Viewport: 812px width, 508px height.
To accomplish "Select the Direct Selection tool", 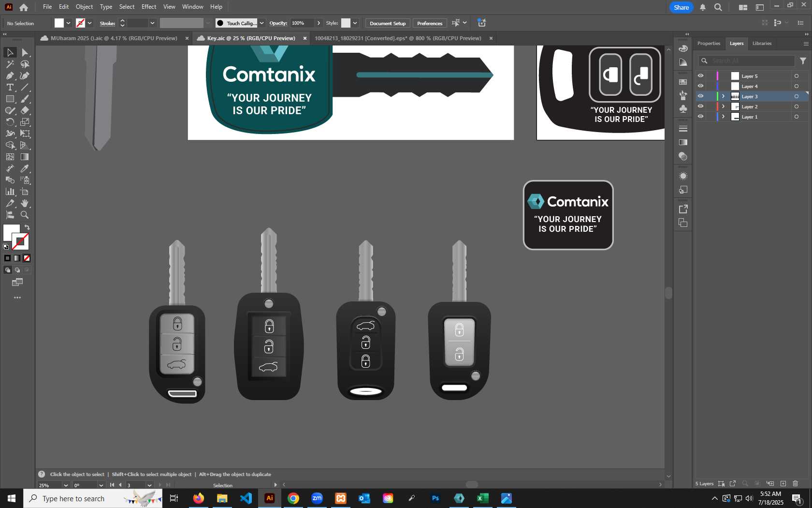I will tap(25, 52).
